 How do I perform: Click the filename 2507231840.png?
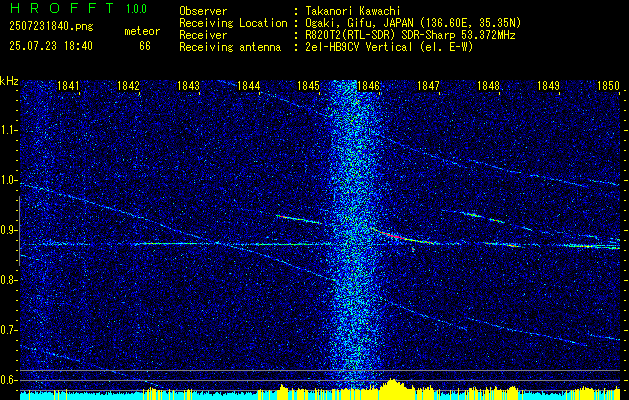coord(51,26)
